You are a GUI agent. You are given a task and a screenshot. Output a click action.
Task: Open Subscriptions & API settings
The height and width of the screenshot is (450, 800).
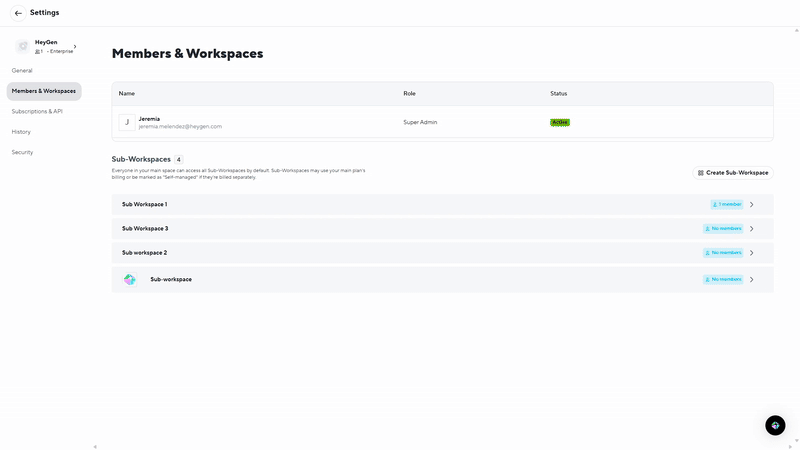(x=37, y=111)
